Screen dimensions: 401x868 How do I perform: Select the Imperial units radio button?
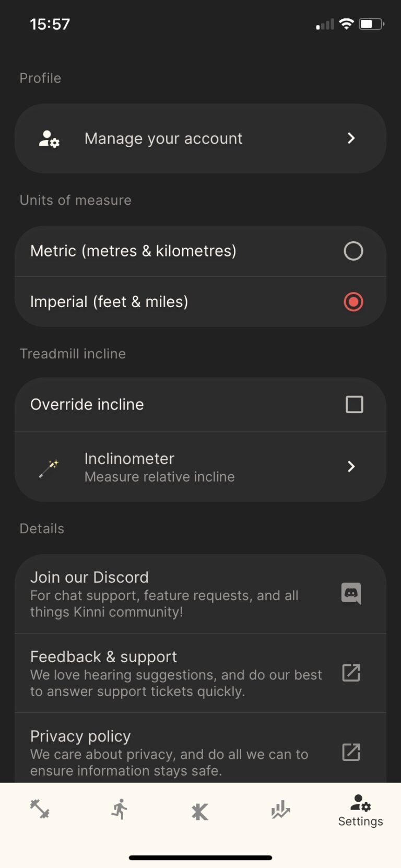(353, 302)
